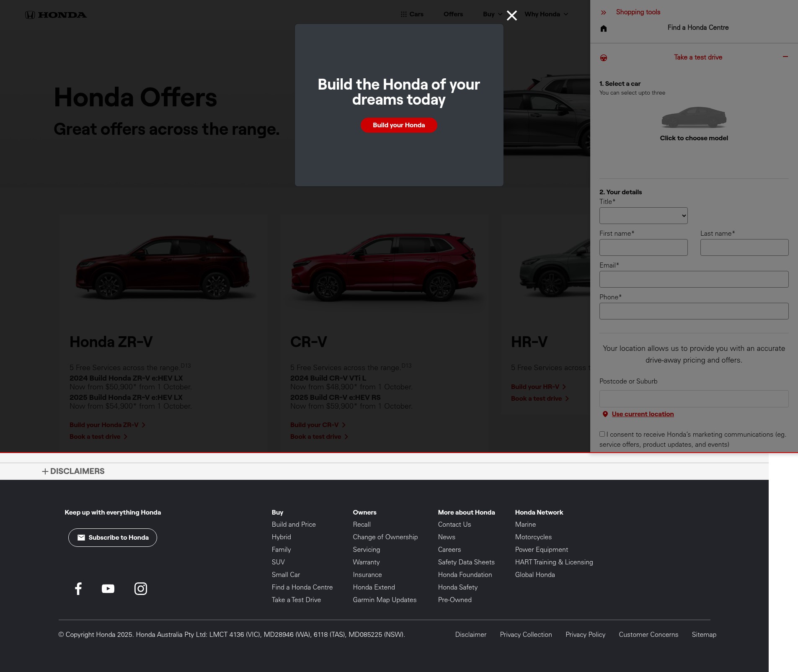798x672 pixels.
Task: Focus the Phone field
Action: [x=694, y=311]
